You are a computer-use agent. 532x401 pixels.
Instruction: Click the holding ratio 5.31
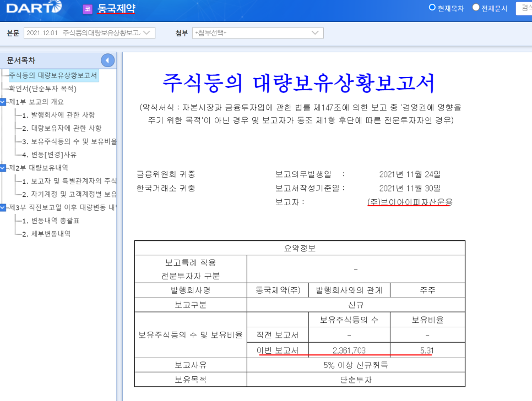click(x=427, y=350)
